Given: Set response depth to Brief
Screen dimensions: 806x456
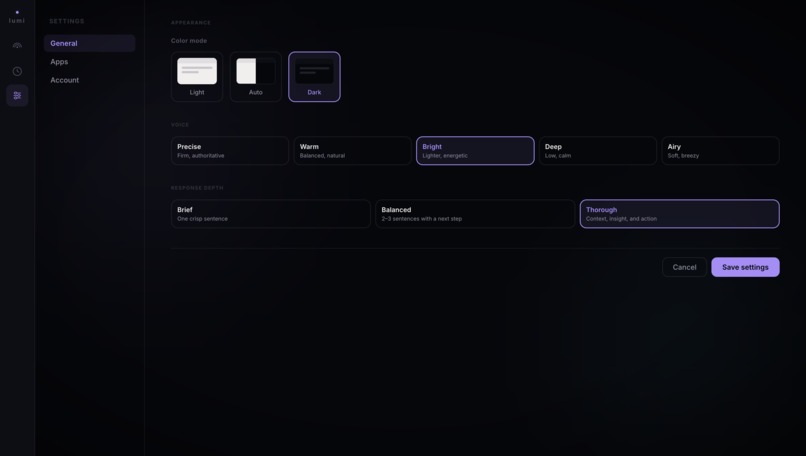Looking at the screenshot, I should (x=270, y=214).
